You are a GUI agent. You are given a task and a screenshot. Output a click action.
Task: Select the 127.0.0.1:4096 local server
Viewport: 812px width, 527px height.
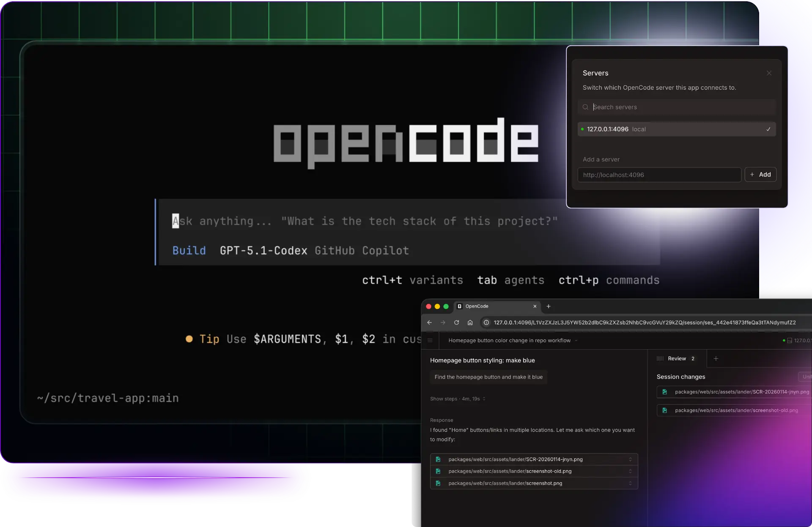677,129
